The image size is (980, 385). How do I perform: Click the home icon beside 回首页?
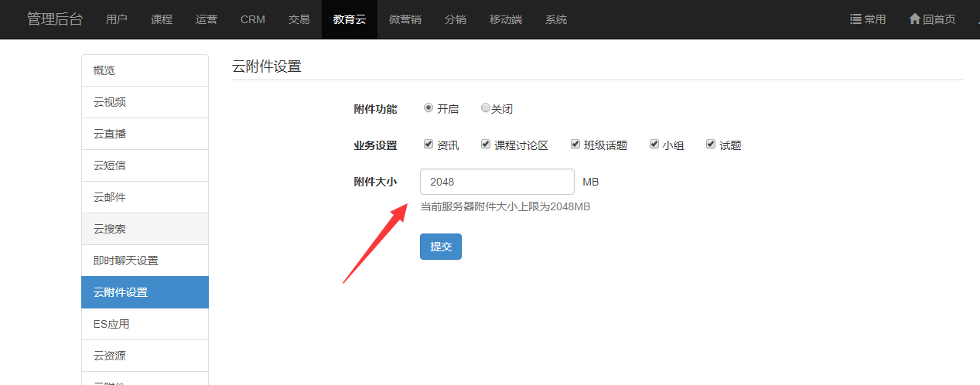914,19
